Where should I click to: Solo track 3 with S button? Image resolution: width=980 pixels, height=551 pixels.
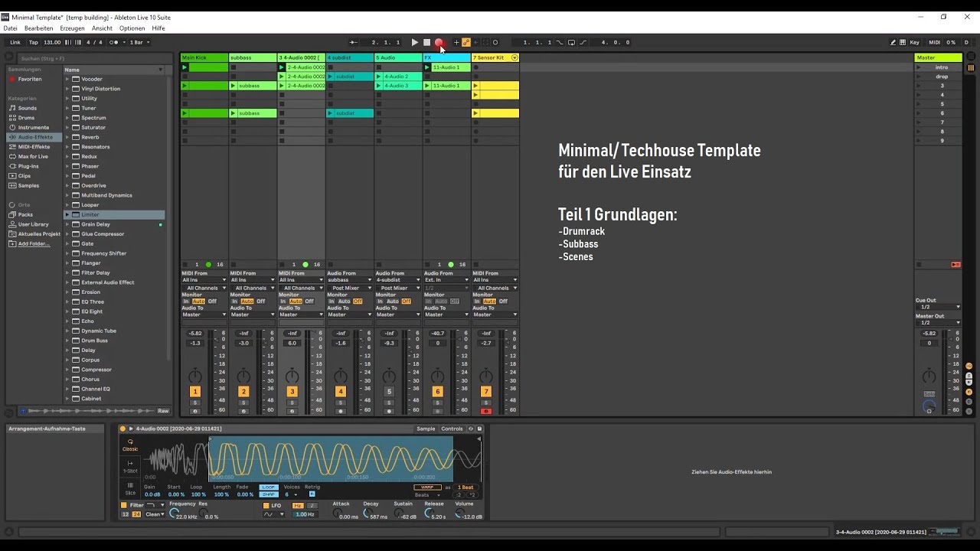tap(292, 403)
